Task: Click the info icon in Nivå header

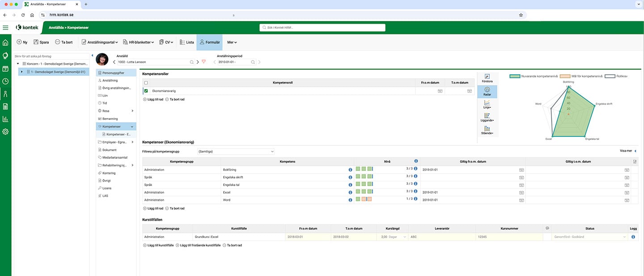Action: tap(416, 161)
